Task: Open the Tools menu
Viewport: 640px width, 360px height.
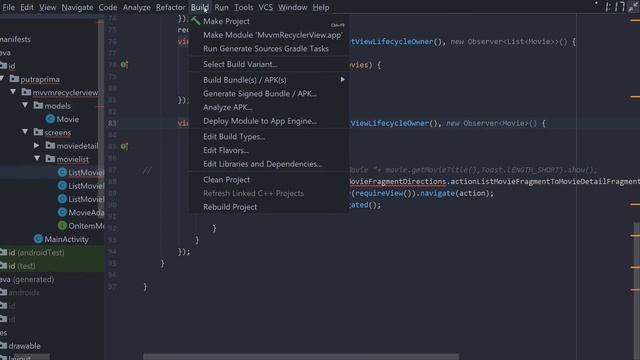Action: 244,7
